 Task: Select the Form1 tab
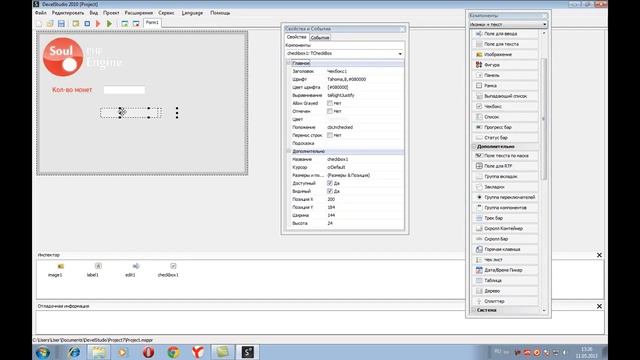click(x=152, y=23)
